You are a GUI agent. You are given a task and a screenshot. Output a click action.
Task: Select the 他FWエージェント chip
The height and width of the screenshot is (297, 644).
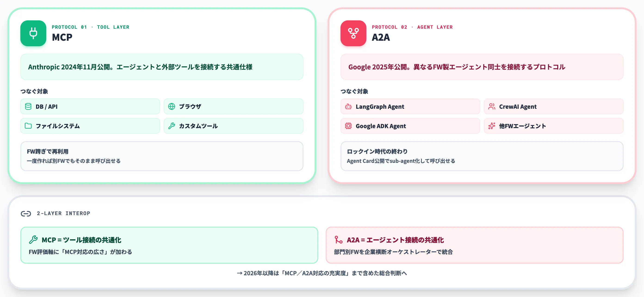point(554,126)
